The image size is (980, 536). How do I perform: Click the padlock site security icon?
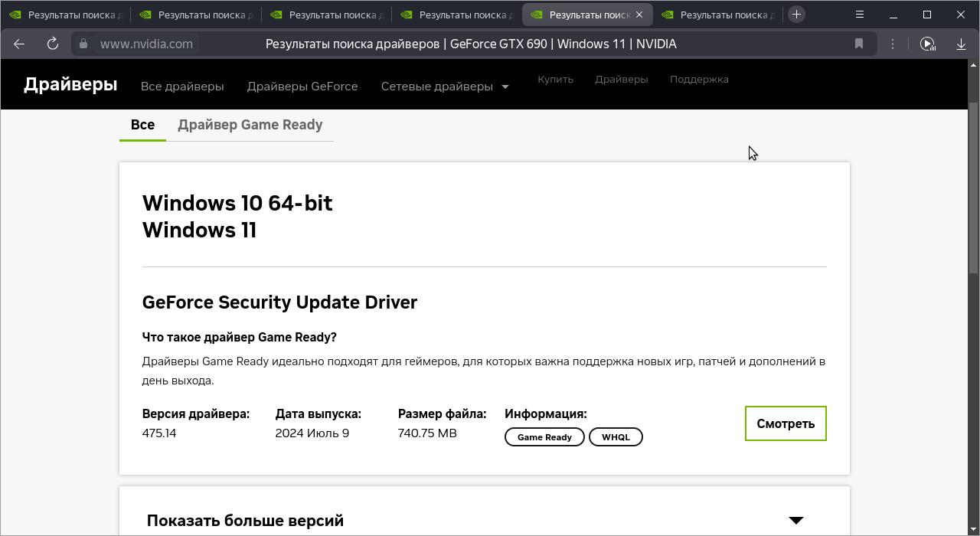tap(83, 44)
